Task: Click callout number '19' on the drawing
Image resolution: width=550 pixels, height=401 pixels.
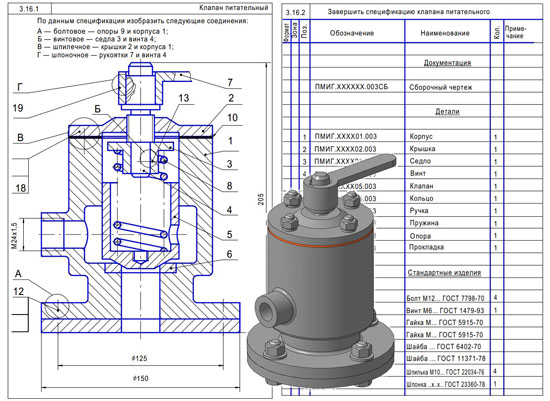Action: pos(18,108)
